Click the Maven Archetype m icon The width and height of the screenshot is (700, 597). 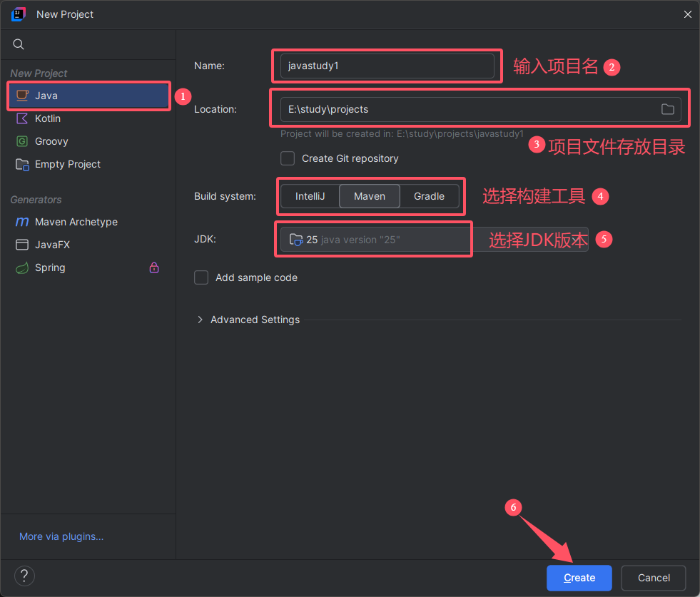(22, 222)
